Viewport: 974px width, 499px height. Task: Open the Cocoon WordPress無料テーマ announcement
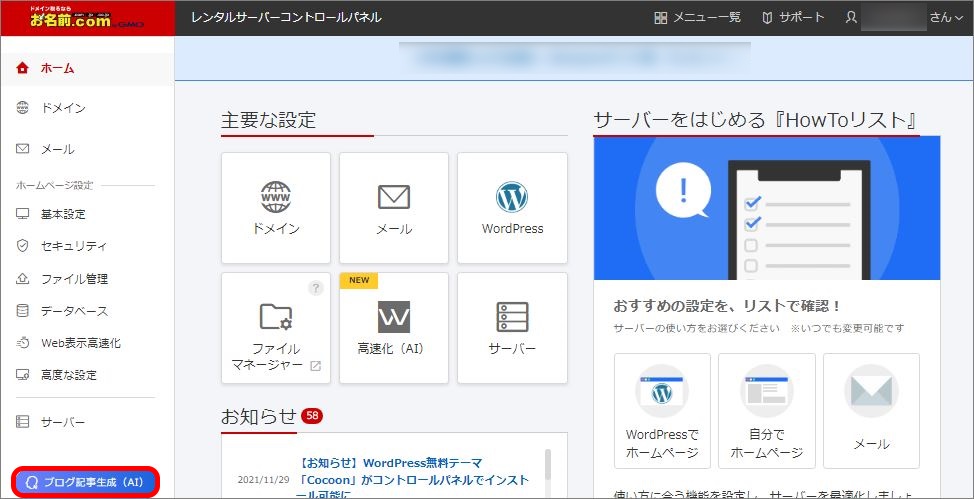414,480
